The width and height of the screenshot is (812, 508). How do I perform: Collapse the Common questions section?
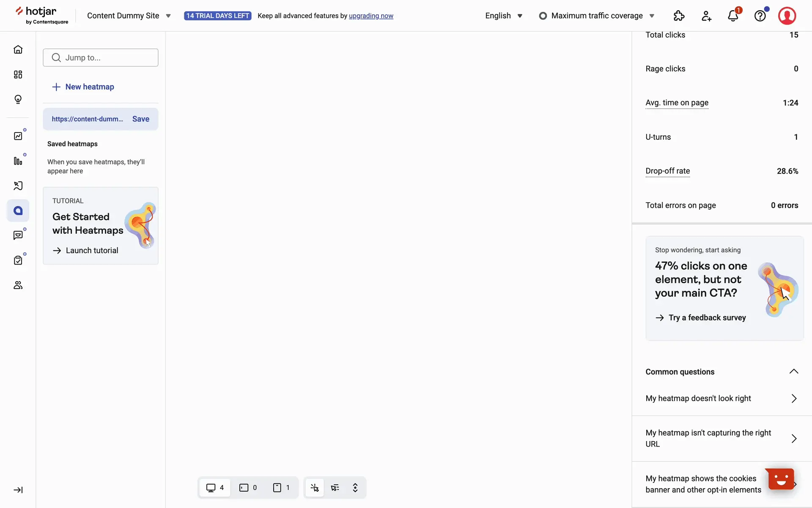coord(793,372)
